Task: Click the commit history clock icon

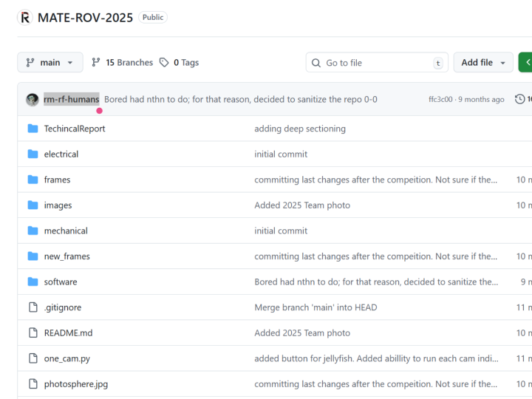Action: pos(520,99)
